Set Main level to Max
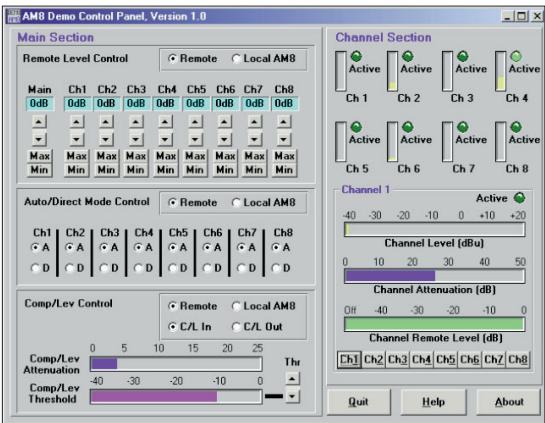This screenshot has width=545, height=423. (x=40, y=156)
